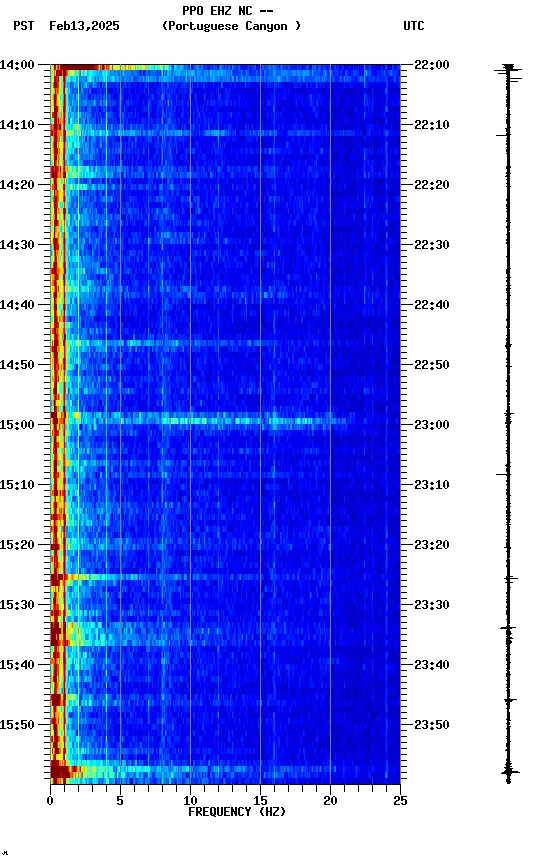Click the 23:30 UTC time label

click(432, 606)
